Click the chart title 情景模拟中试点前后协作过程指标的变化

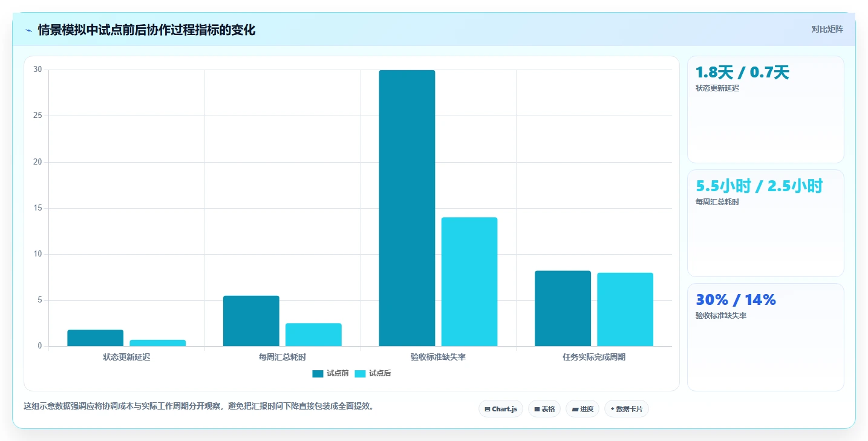(147, 30)
